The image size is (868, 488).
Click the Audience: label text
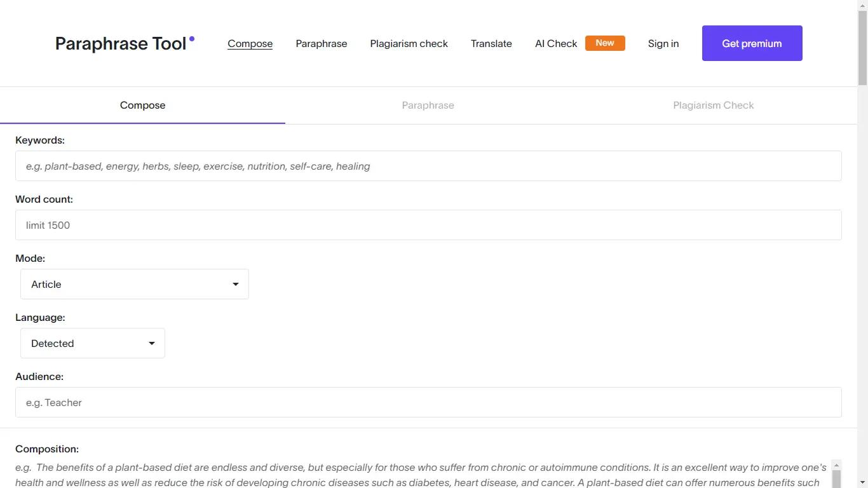pyautogui.click(x=39, y=377)
